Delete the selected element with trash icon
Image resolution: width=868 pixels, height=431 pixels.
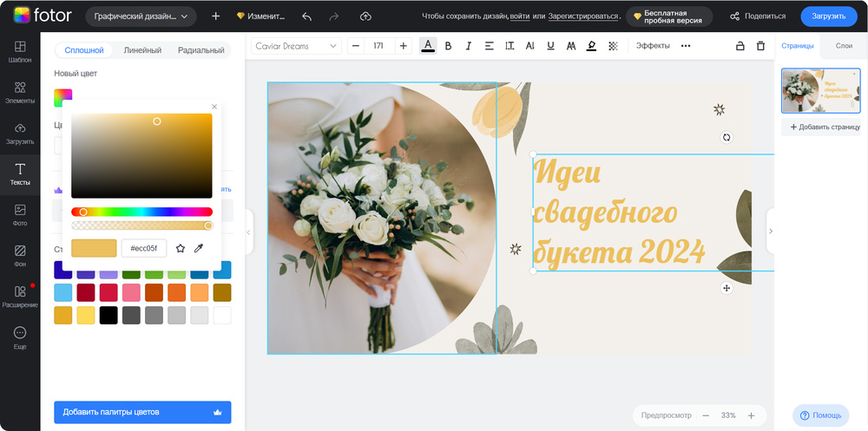(760, 46)
